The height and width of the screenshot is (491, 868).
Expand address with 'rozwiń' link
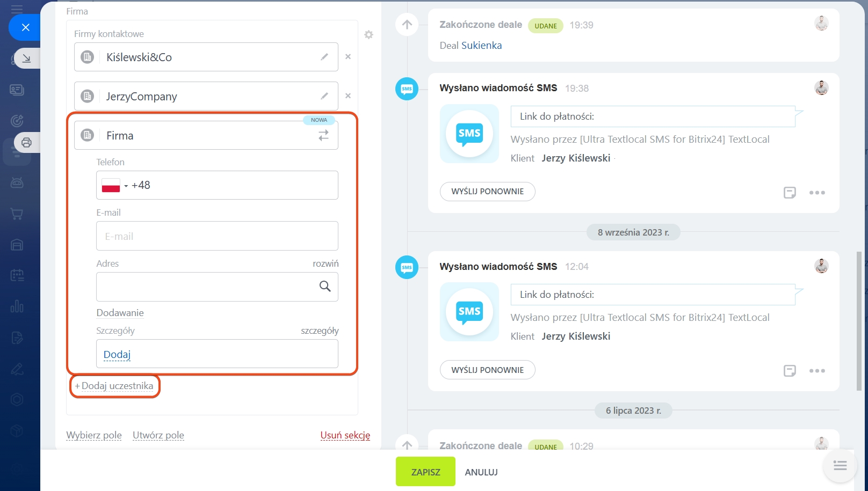(325, 263)
